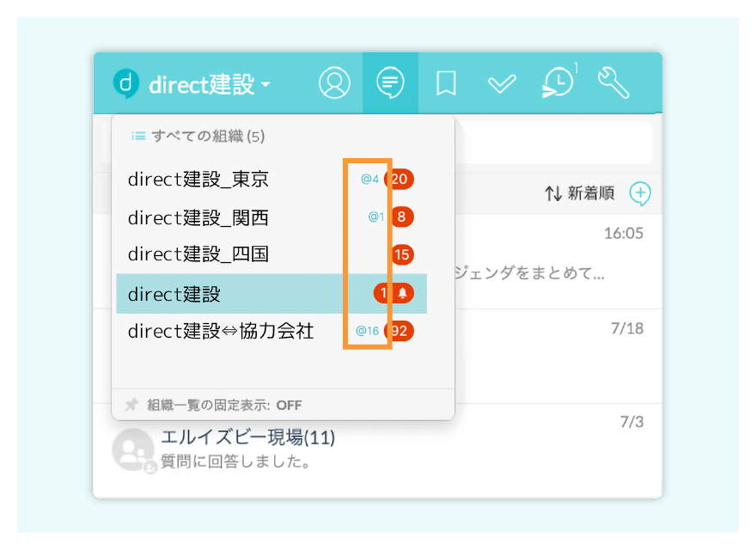Open the talk timestamped 16:05
756x550 pixels.
click(558, 261)
